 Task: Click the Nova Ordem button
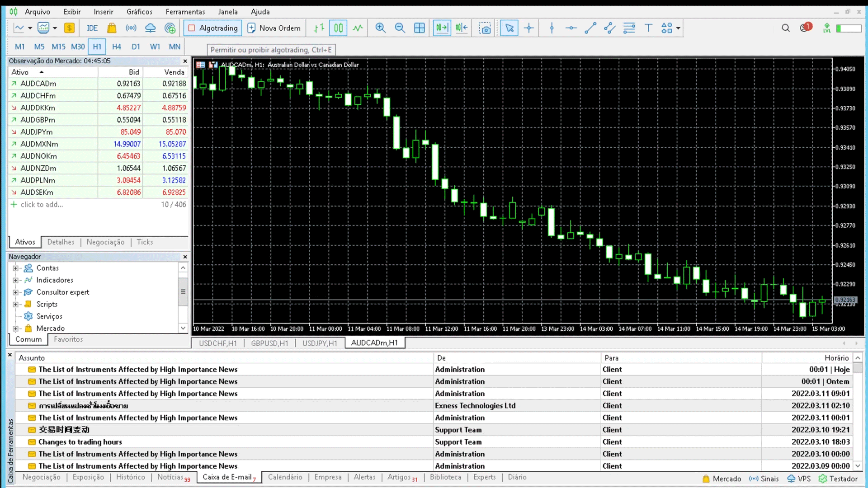(x=274, y=28)
